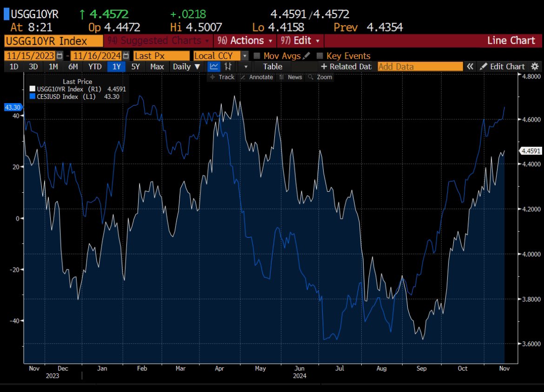Image resolution: width=544 pixels, height=392 pixels.
Task: Click the USGG10YR Index security field
Action: coord(54,41)
